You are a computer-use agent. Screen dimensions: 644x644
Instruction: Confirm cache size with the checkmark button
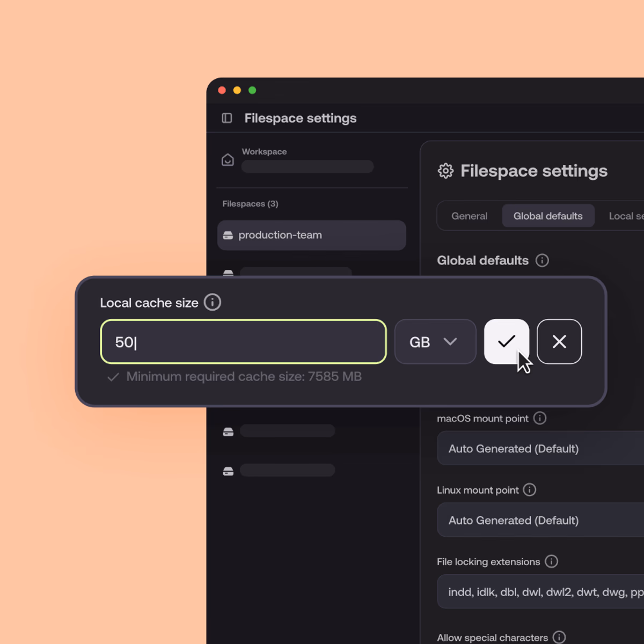point(506,342)
